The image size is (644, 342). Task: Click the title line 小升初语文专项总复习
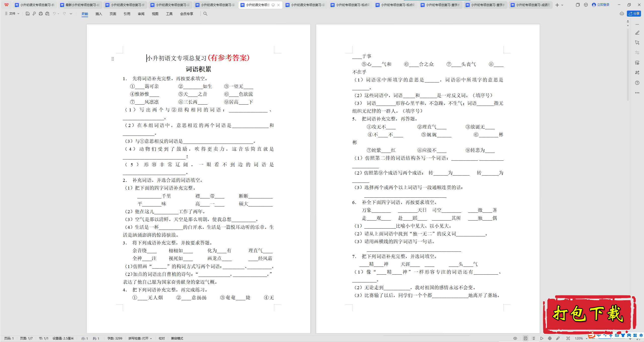[x=177, y=58]
